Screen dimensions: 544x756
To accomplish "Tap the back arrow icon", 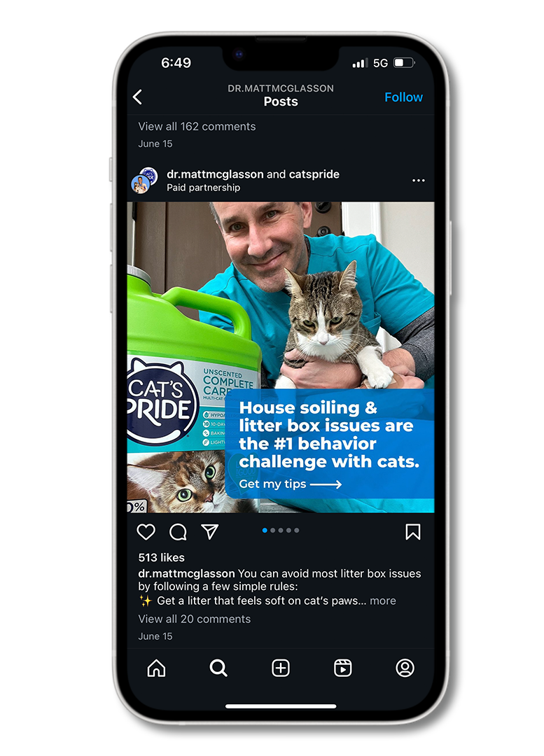I will point(137,97).
